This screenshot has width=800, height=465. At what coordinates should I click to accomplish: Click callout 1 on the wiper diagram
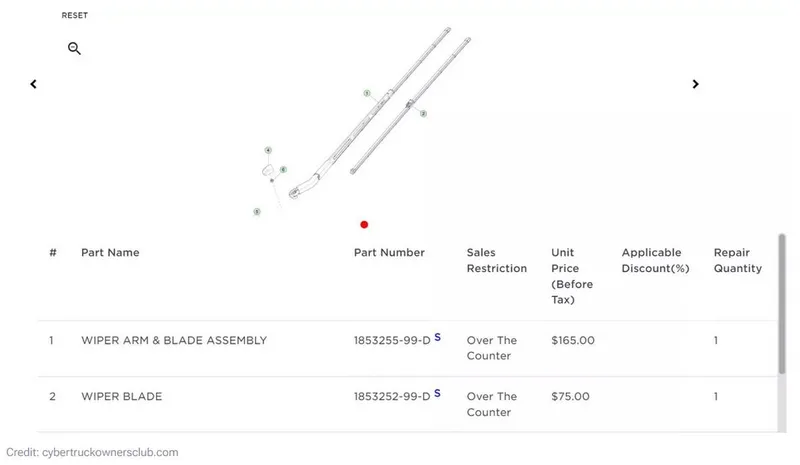[367, 93]
